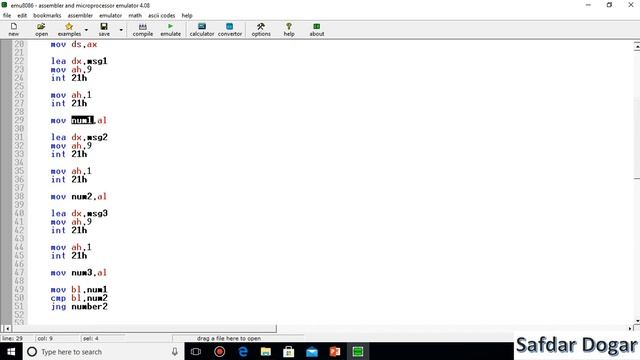Click the 'cmp bl,num2' code line
Image resolution: width=640 pixels, height=360 pixels.
pyautogui.click(x=79, y=298)
